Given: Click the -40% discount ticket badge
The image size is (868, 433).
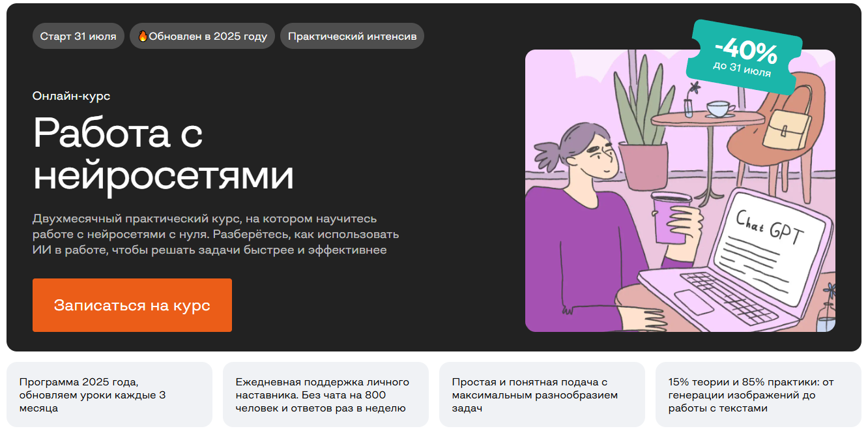Looking at the screenshot, I should click(x=744, y=56).
